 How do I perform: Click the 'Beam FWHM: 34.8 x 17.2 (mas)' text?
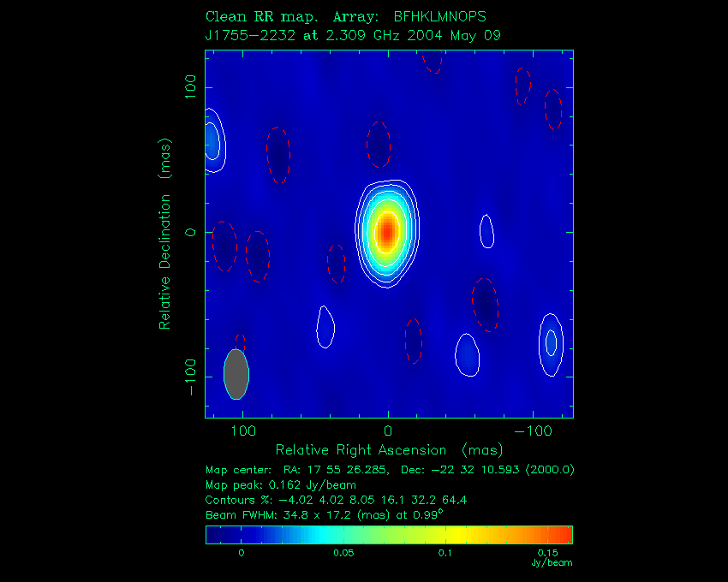(x=324, y=514)
